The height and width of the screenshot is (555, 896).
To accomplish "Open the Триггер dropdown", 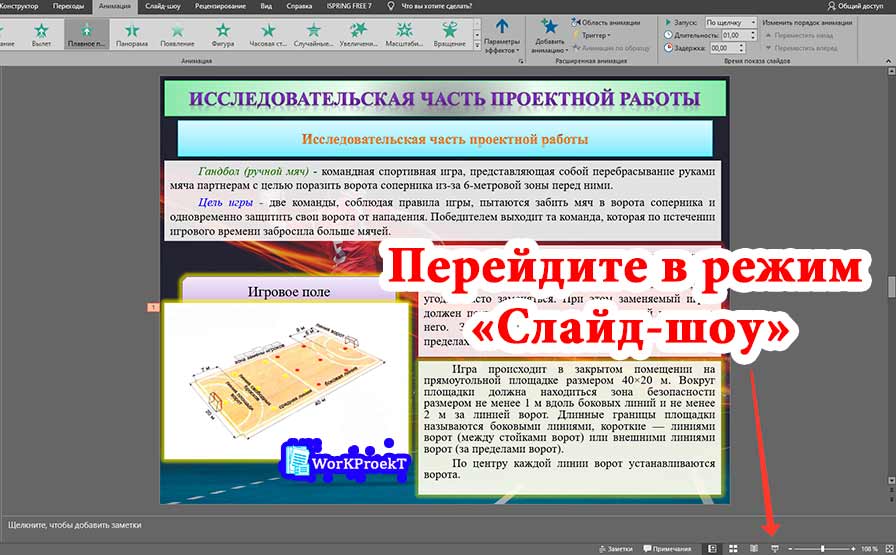I will (591, 35).
